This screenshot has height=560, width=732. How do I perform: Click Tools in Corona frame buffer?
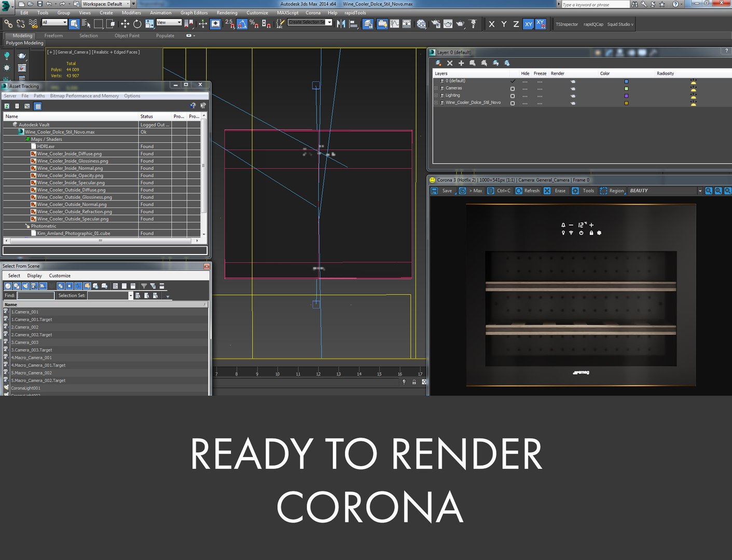pyautogui.click(x=583, y=191)
